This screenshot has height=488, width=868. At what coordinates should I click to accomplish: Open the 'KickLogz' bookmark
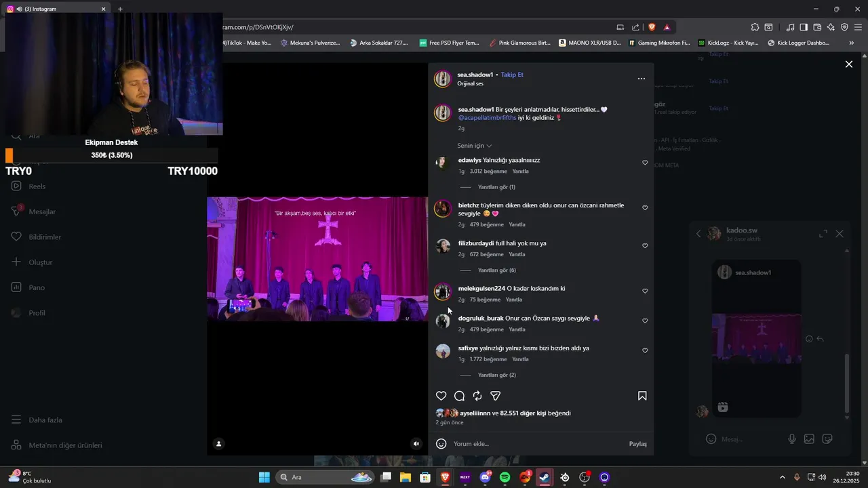pyautogui.click(x=728, y=43)
